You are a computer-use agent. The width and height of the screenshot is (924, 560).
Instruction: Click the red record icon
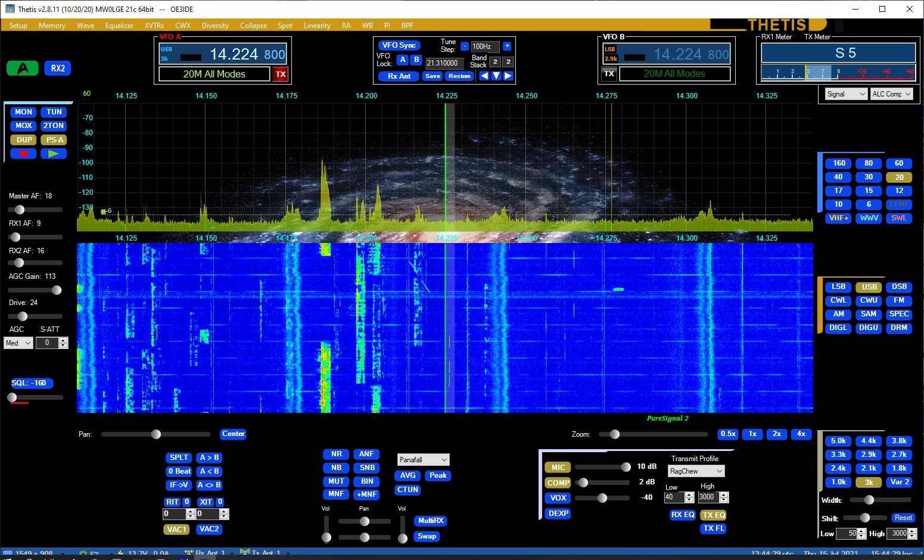click(x=23, y=153)
